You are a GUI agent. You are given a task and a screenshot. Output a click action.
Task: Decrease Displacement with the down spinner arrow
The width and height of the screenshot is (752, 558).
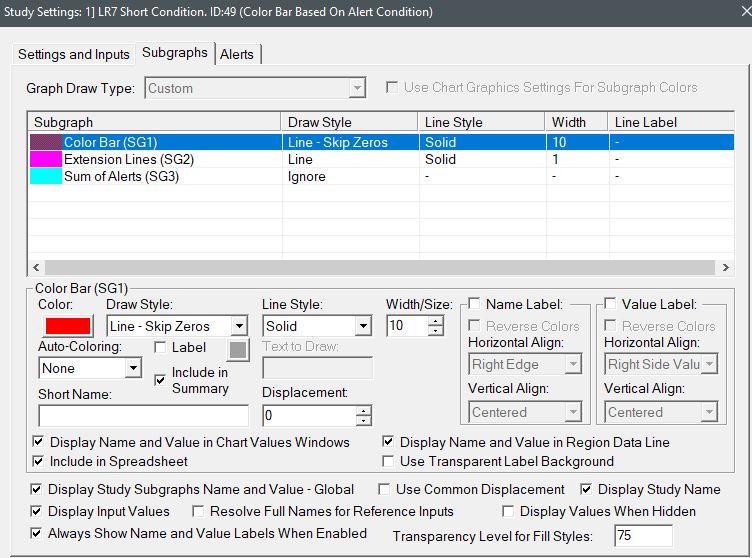[x=363, y=421]
